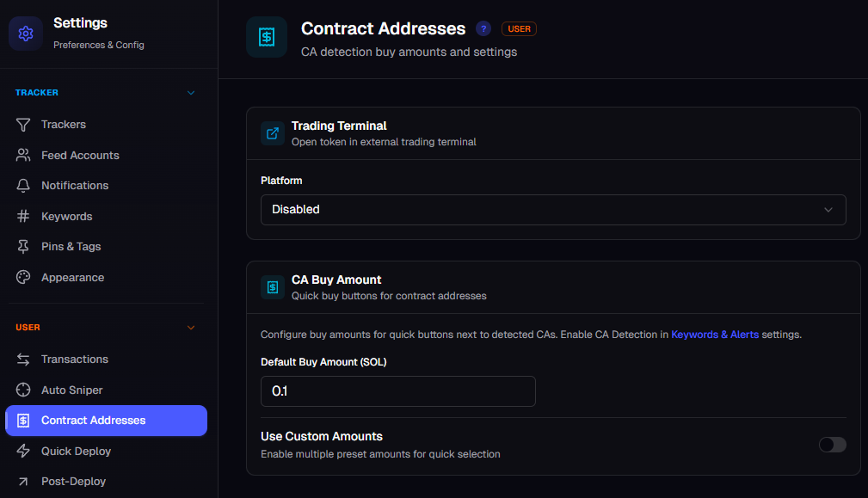
Task: Enable the Use Custom Amounts toggle
Action: click(832, 445)
